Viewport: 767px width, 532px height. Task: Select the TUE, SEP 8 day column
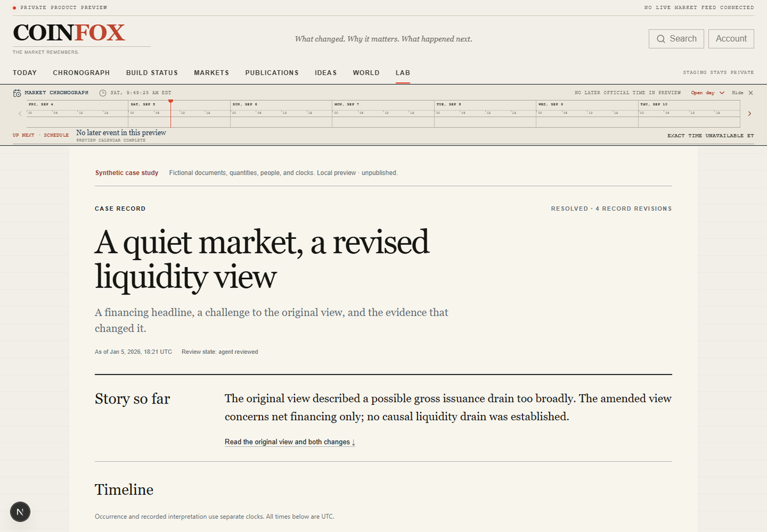(x=485, y=114)
